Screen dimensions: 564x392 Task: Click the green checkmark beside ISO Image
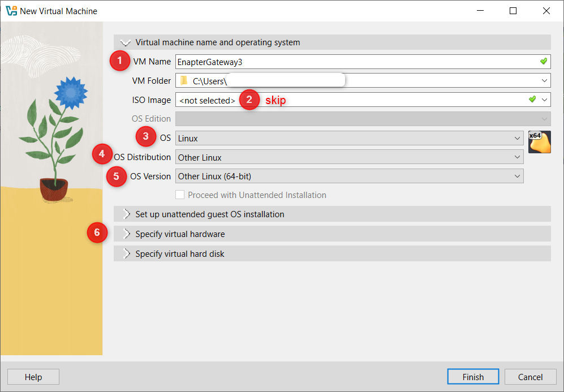(x=532, y=99)
